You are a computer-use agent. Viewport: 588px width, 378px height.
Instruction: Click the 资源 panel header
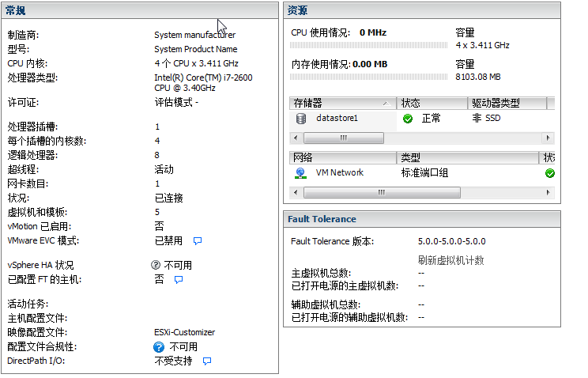pyautogui.click(x=422, y=10)
